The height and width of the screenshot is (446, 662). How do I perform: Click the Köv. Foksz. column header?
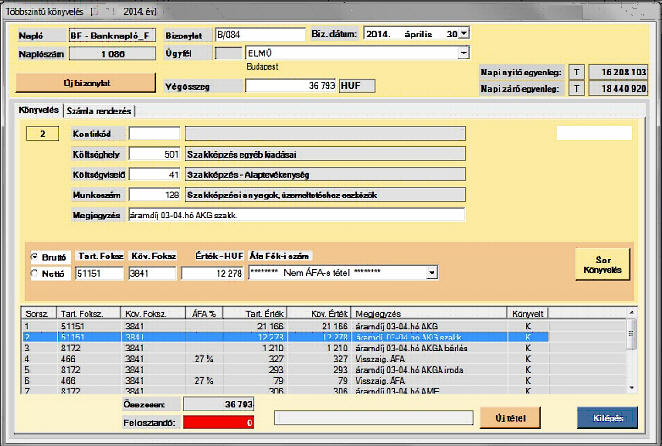[x=153, y=313]
